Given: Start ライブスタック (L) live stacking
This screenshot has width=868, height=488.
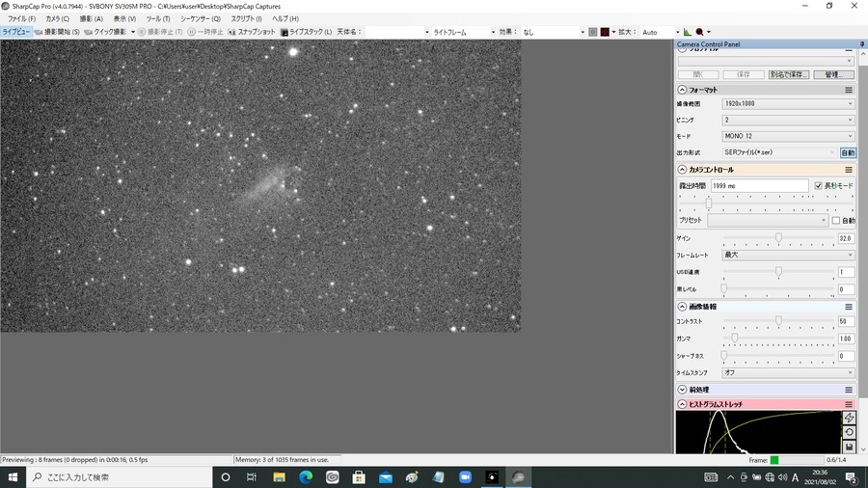Looking at the screenshot, I should (x=306, y=32).
